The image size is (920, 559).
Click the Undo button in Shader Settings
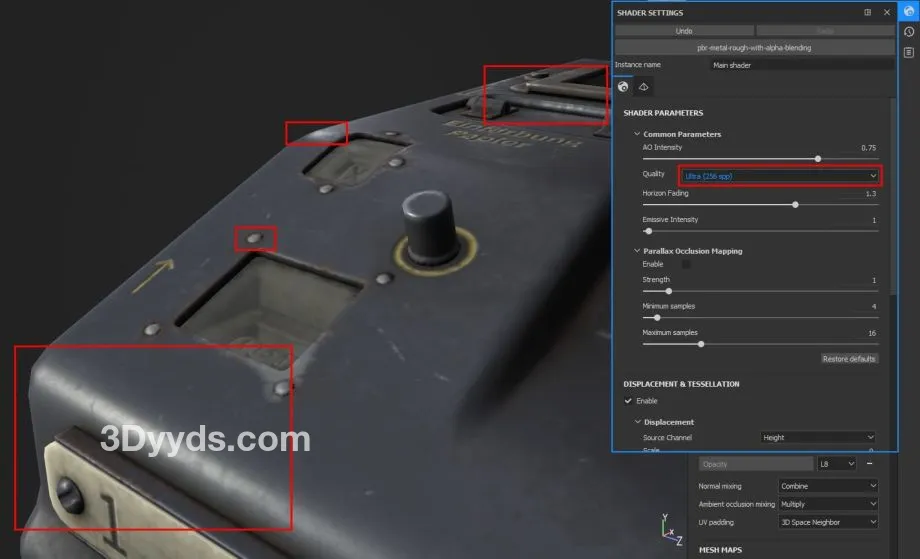point(684,32)
